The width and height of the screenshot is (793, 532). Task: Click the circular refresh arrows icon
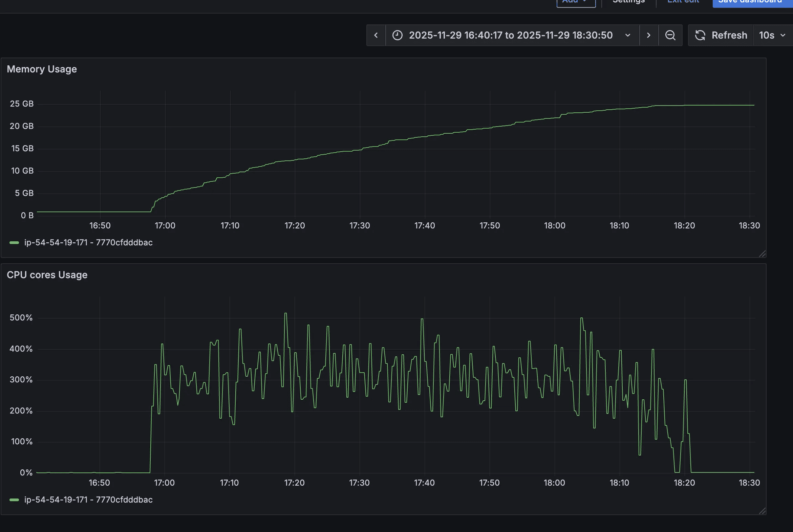pyautogui.click(x=700, y=35)
